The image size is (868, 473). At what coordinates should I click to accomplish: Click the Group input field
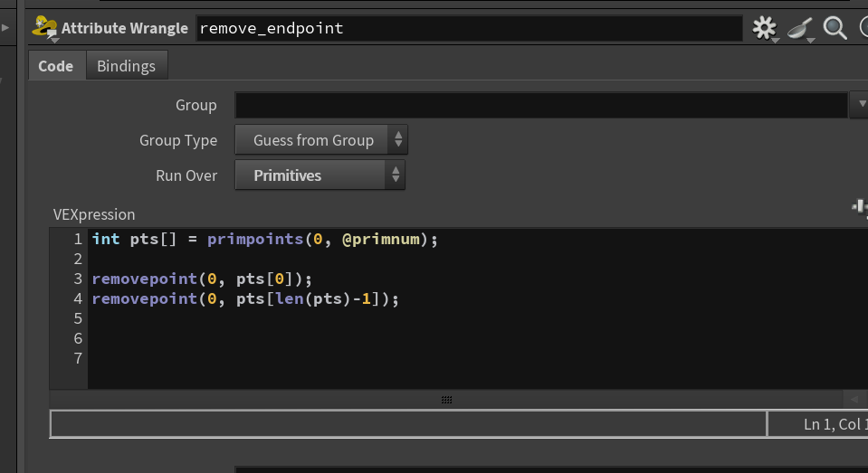point(541,105)
